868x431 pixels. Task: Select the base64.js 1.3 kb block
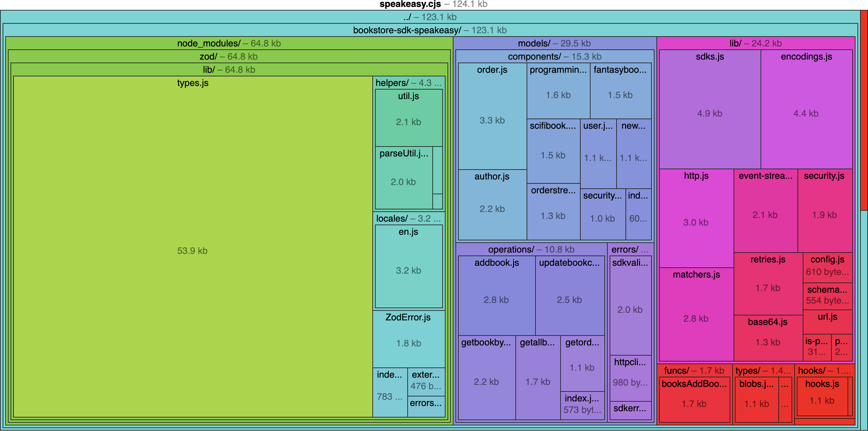(768, 338)
